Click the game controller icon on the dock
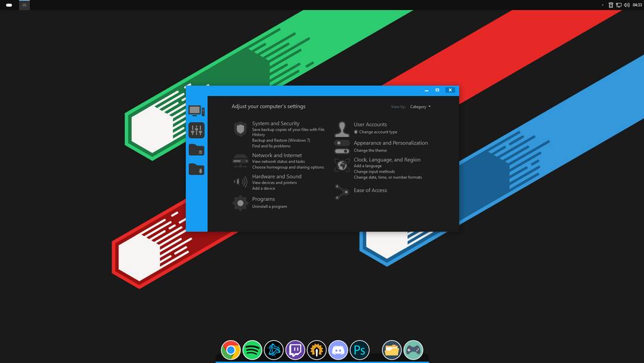Screen dimensions: 644x363 pos(413,350)
